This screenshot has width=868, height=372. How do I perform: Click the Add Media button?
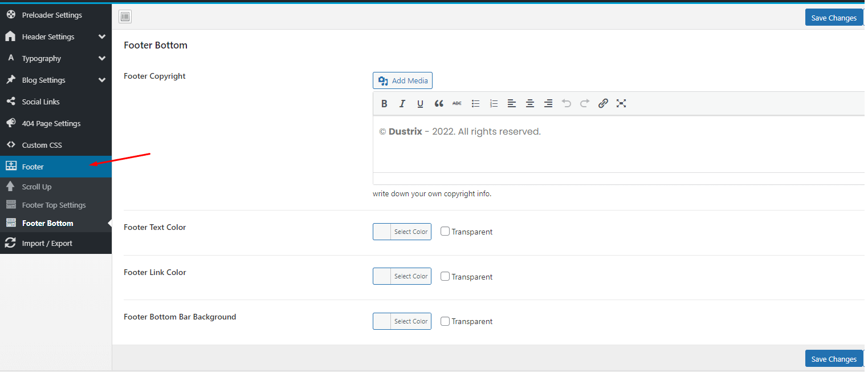pos(402,80)
